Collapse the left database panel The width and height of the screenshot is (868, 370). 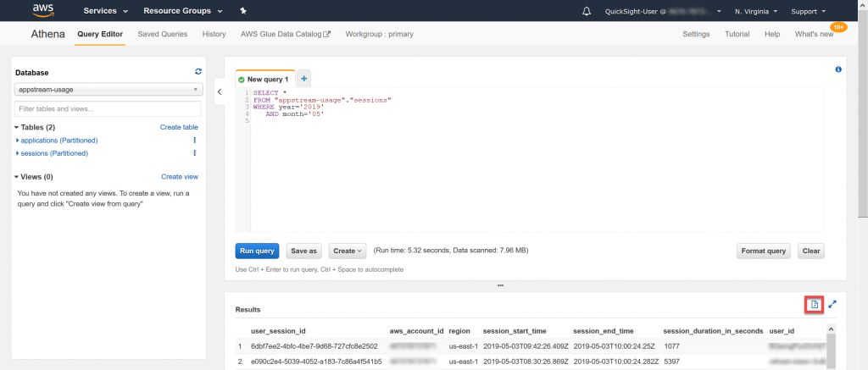[x=220, y=91]
